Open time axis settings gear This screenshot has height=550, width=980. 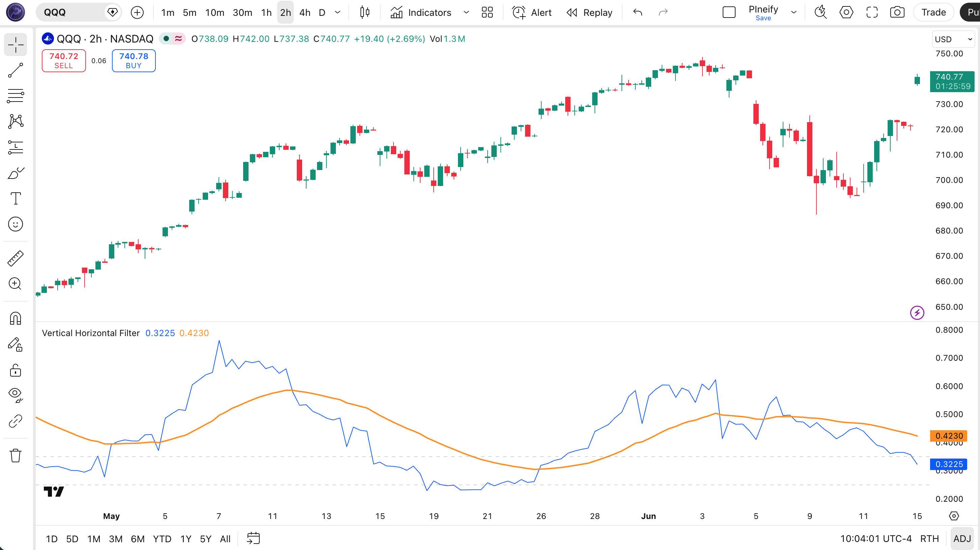[953, 516]
